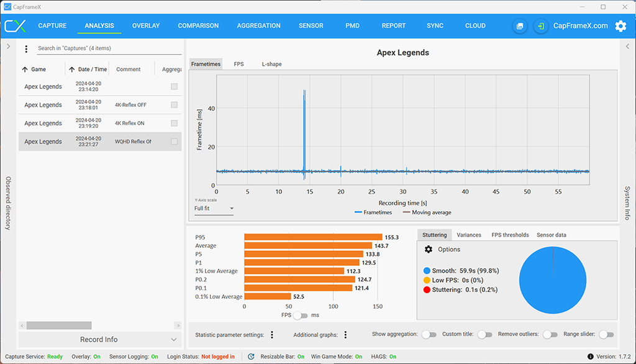This screenshot has width=636, height=364.
Task: Select the 4K-Reflex OFF capture row
Action: 100,105
